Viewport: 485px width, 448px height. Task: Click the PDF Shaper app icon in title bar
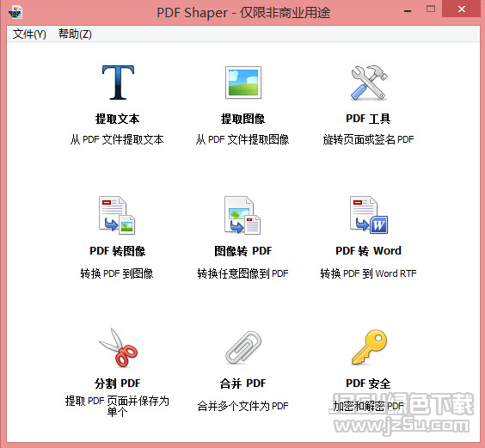15,12
